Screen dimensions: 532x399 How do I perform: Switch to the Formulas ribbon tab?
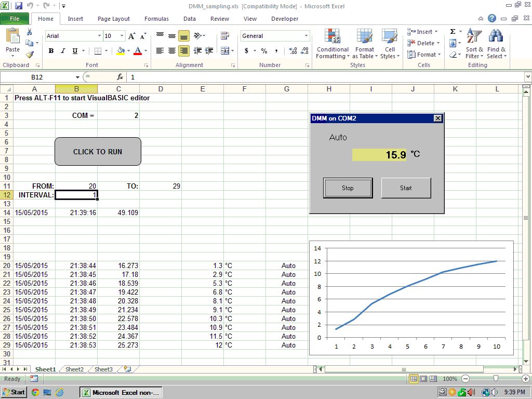[x=156, y=19]
